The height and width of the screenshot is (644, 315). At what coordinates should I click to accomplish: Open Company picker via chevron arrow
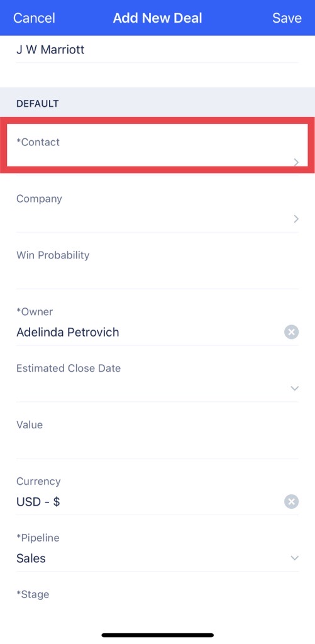click(296, 219)
